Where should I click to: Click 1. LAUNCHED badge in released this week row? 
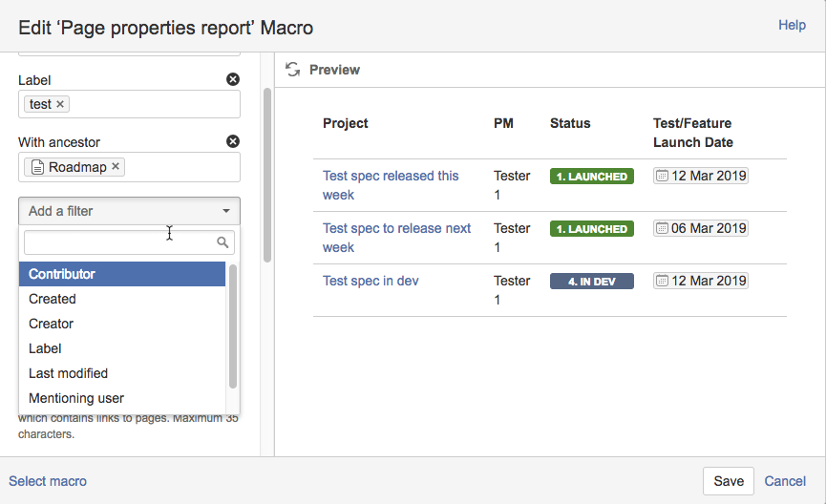click(x=592, y=176)
